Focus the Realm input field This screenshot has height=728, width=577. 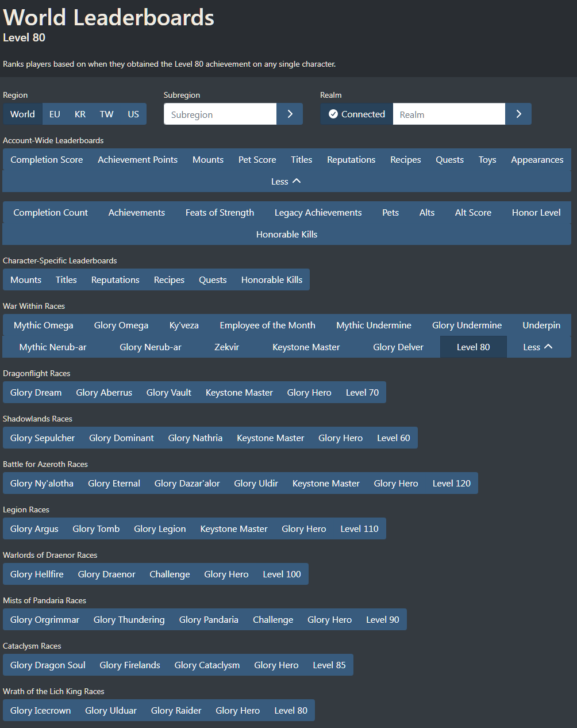pos(449,114)
